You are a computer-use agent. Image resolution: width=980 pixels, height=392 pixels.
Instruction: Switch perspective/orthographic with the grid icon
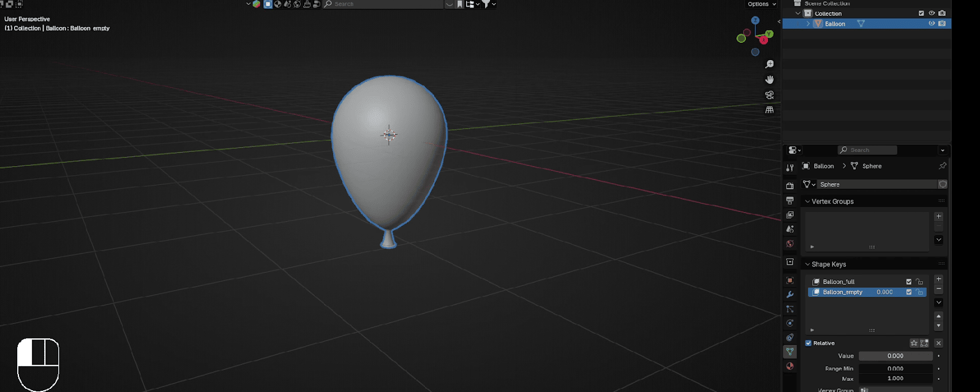tap(769, 110)
